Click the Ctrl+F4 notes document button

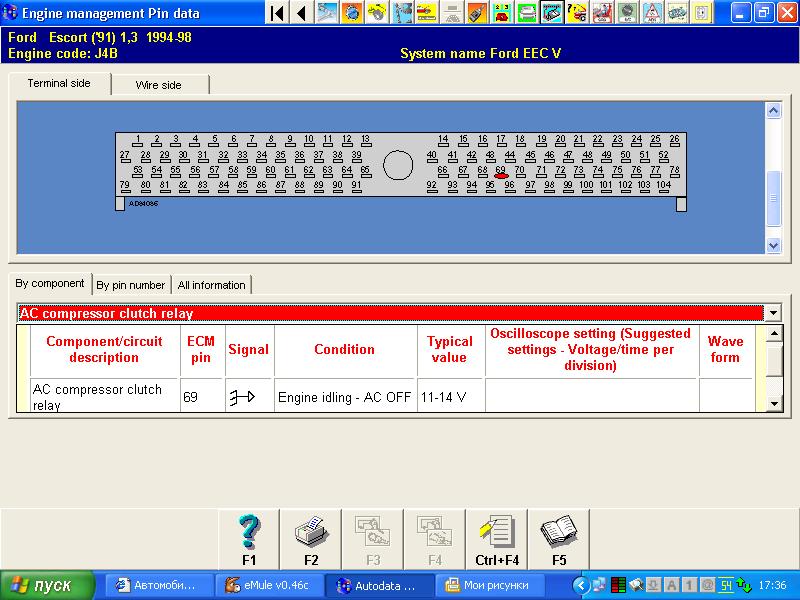click(x=497, y=539)
